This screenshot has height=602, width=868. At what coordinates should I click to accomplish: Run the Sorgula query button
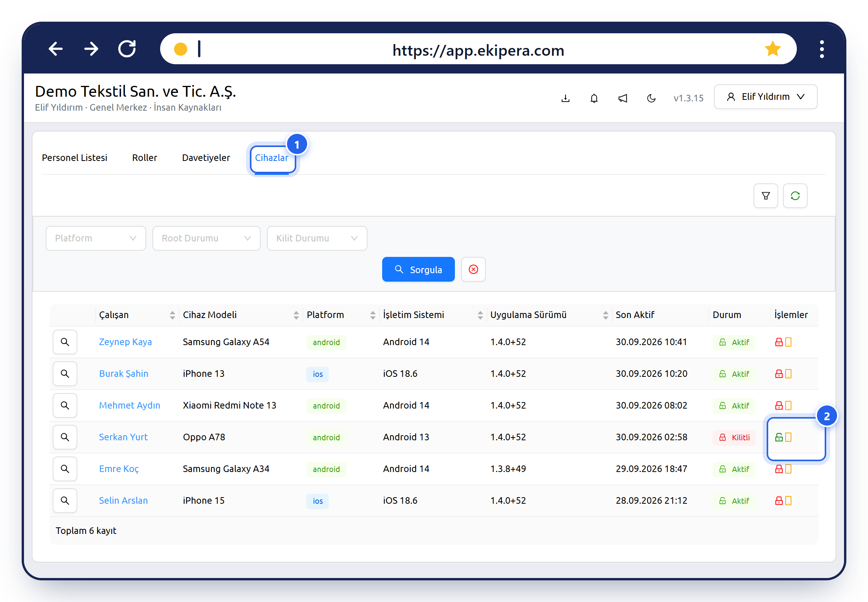coord(419,269)
